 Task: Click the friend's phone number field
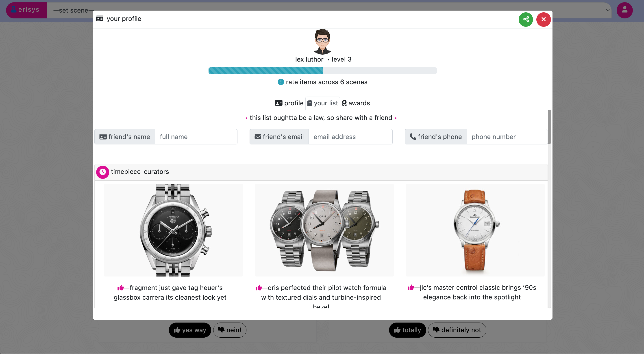[x=507, y=137]
